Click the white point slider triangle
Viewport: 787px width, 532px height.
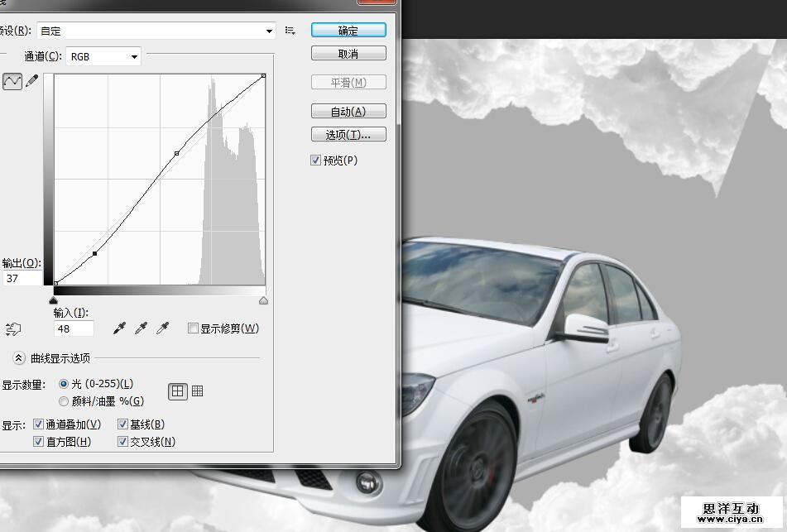pos(263,301)
